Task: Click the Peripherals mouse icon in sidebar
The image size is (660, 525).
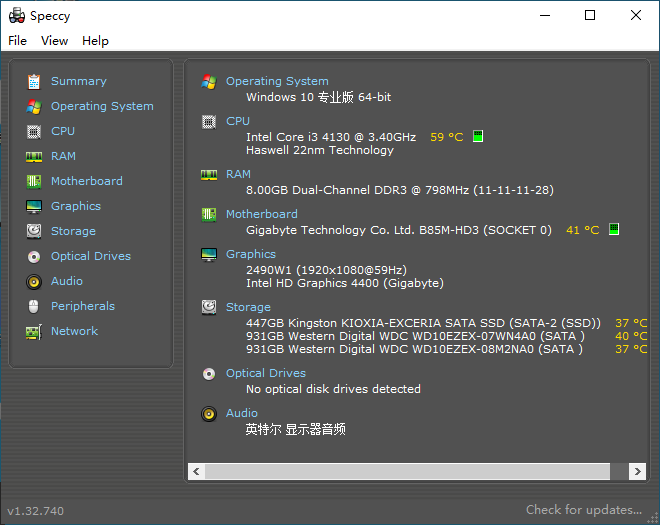Action: [34, 306]
